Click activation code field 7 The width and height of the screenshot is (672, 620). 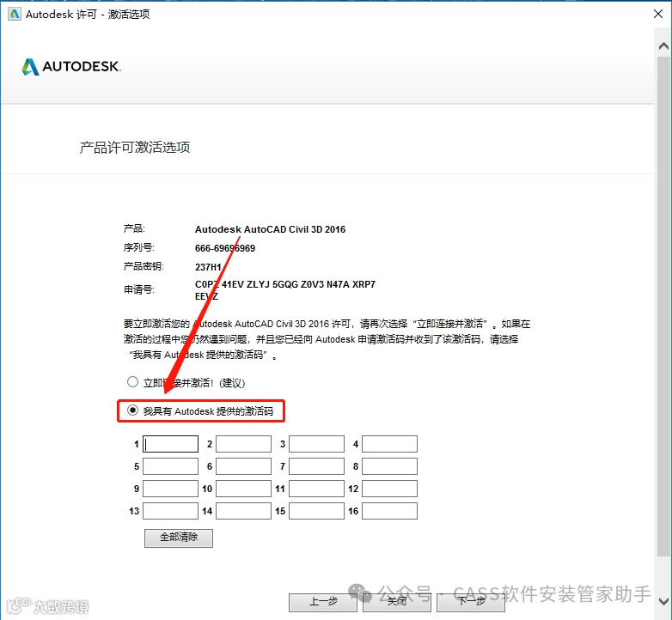[x=317, y=466]
